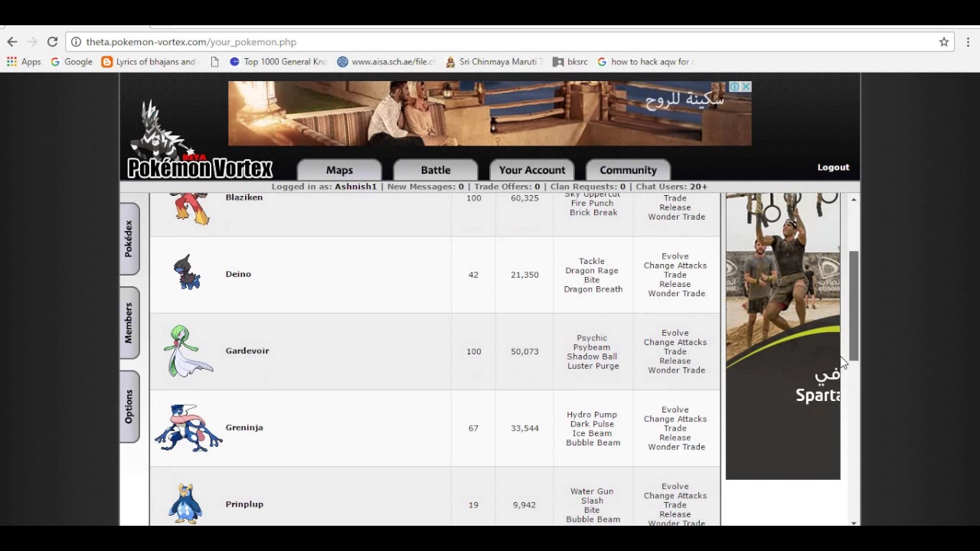The width and height of the screenshot is (980, 551).
Task: Open the Community tab
Action: click(x=629, y=170)
